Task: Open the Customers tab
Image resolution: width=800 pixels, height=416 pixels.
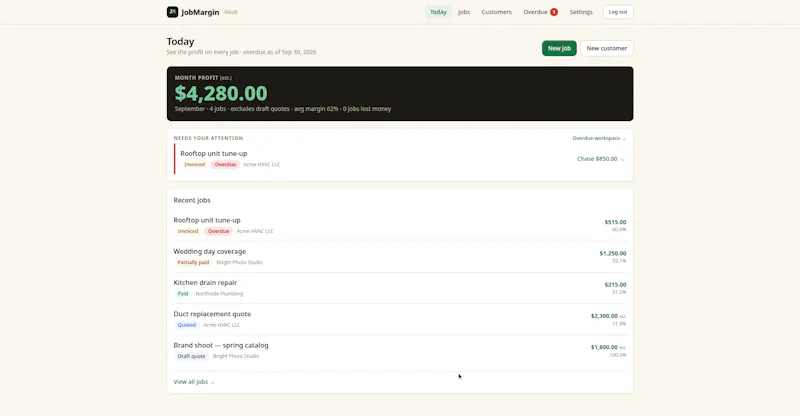Action: coord(496,12)
